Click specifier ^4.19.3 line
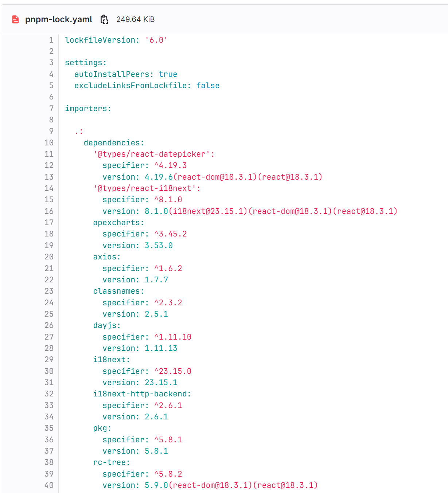The height and width of the screenshot is (493, 448). coord(145,165)
